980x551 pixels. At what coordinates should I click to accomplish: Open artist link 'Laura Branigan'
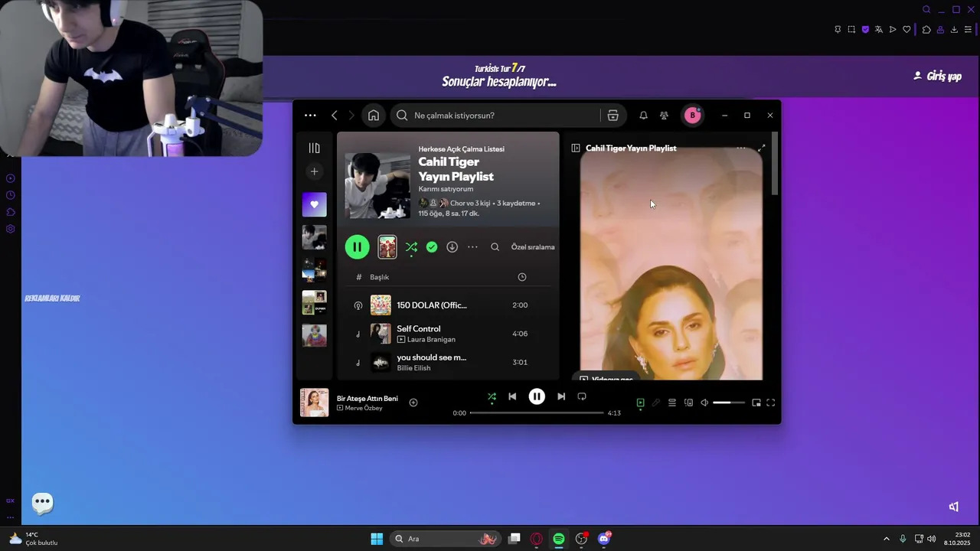[x=431, y=340]
